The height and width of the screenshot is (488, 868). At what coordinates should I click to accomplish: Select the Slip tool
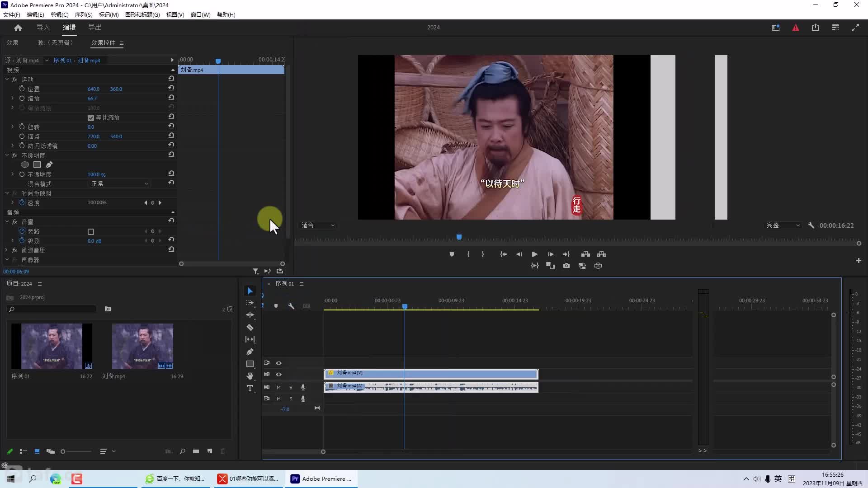(x=250, y=339)
